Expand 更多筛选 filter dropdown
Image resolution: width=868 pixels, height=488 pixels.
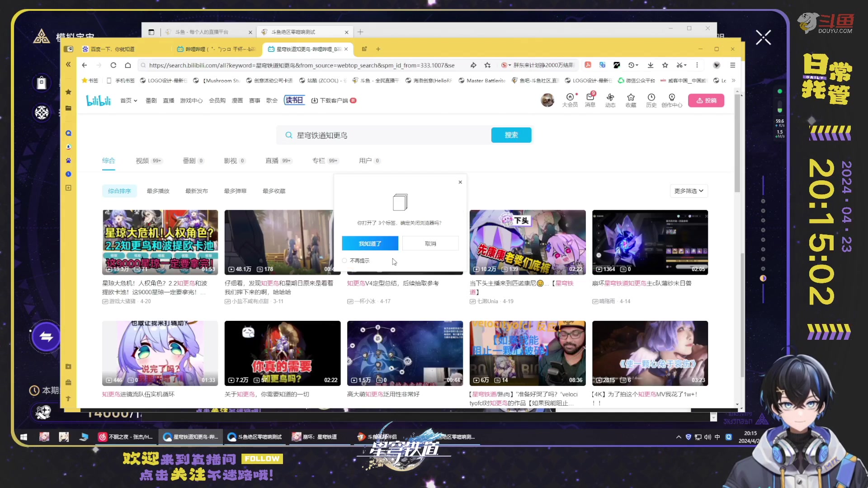(x=689, y=191)
